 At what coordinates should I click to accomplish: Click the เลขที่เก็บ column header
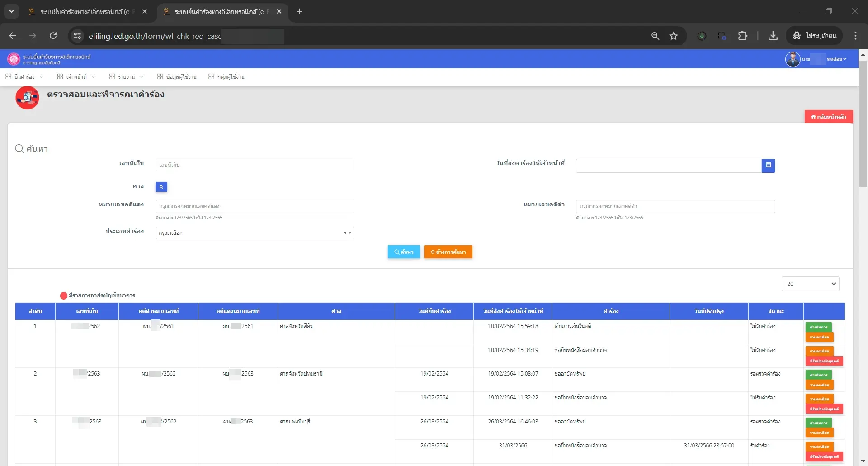tap(87, 311)
